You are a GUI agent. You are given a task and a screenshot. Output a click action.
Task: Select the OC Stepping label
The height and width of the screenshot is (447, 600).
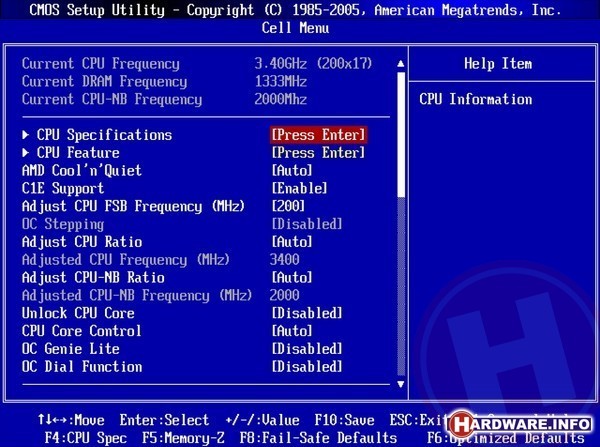click(63, 224)
